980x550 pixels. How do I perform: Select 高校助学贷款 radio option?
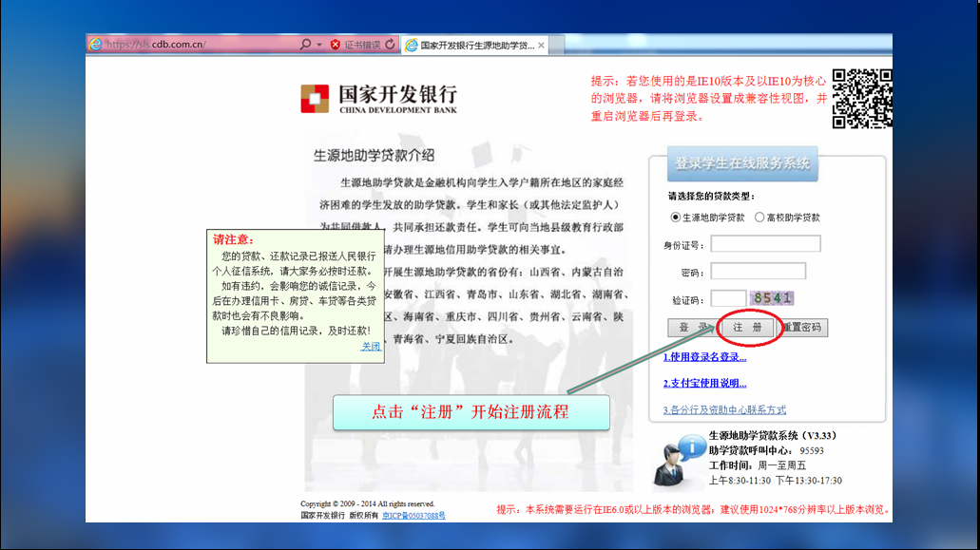point(759,218)
